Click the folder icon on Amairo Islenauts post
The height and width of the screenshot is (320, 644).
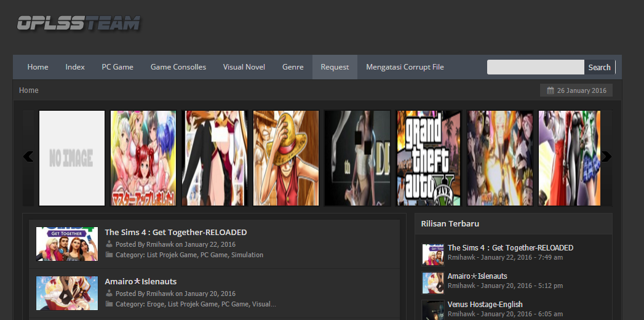(x=109, y=304)
